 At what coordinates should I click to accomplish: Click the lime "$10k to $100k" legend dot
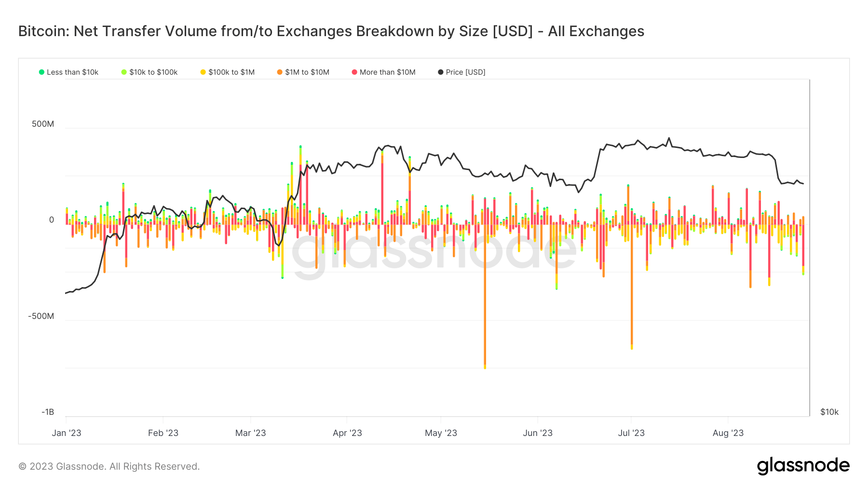click(x=124, y=72)
